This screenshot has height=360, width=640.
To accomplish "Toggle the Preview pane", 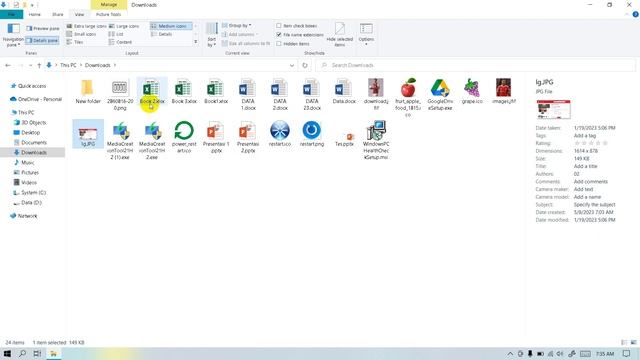I will [43, 29].
